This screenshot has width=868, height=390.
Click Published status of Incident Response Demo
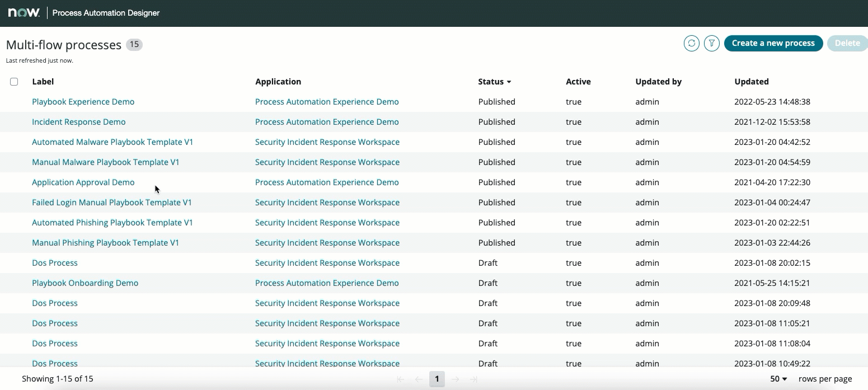pyautogui.click(x=496, y=122)
